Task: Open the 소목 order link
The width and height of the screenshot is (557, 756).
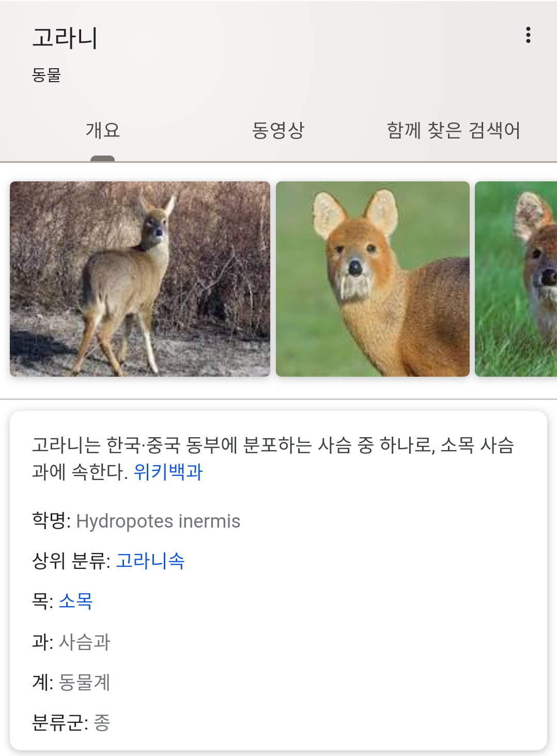Action: tap(76, 601)
